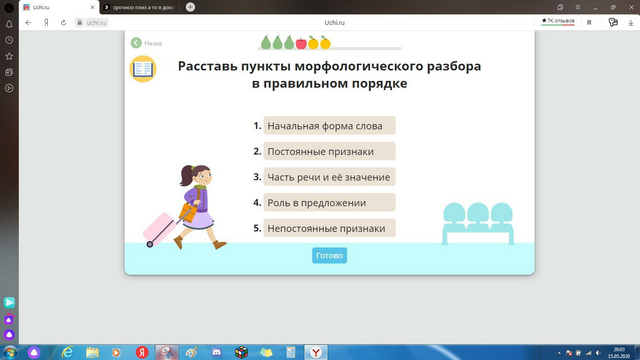Open the Windows Start menu
This screenshot has width=640, height=360.
click(x=10, y=352)
